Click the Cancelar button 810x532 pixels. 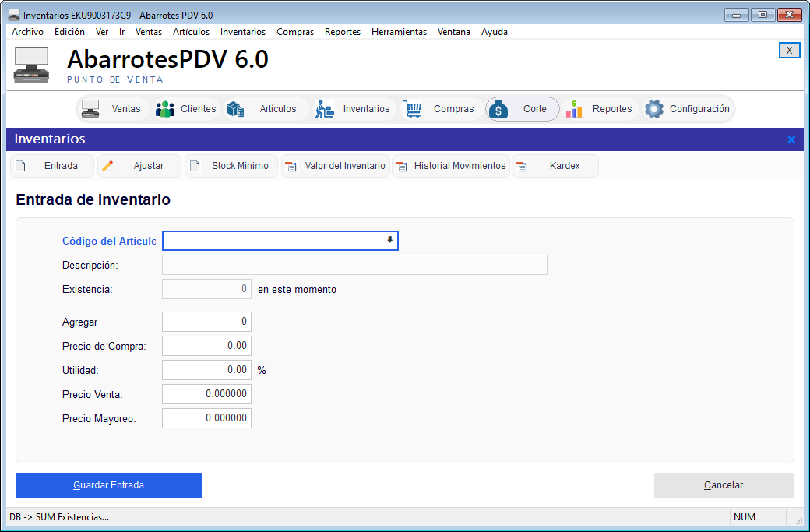(724, 485)
